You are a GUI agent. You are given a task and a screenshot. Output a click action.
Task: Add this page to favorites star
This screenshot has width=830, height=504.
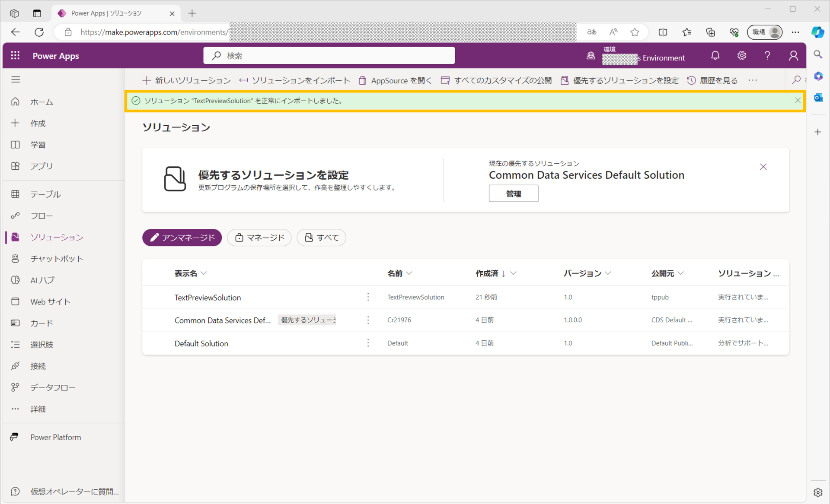point(635,32)
